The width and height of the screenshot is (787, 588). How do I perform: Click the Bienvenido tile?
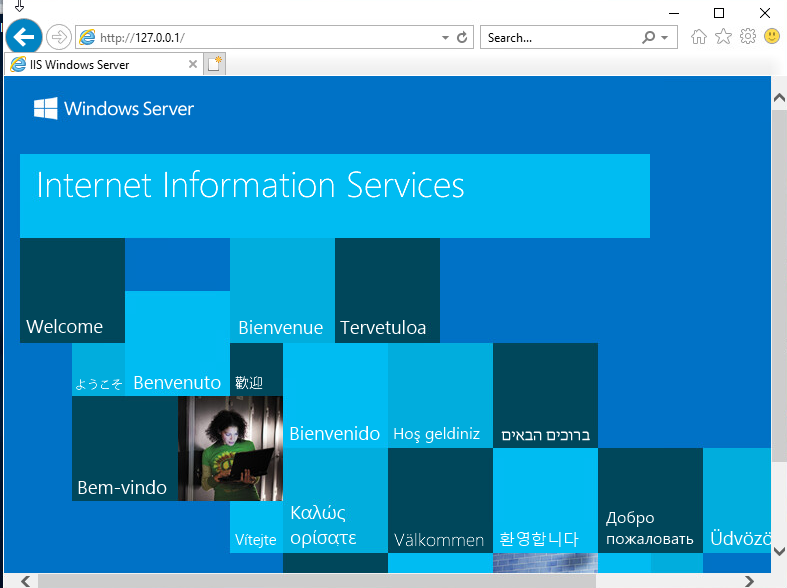click(x=335, y=395)
